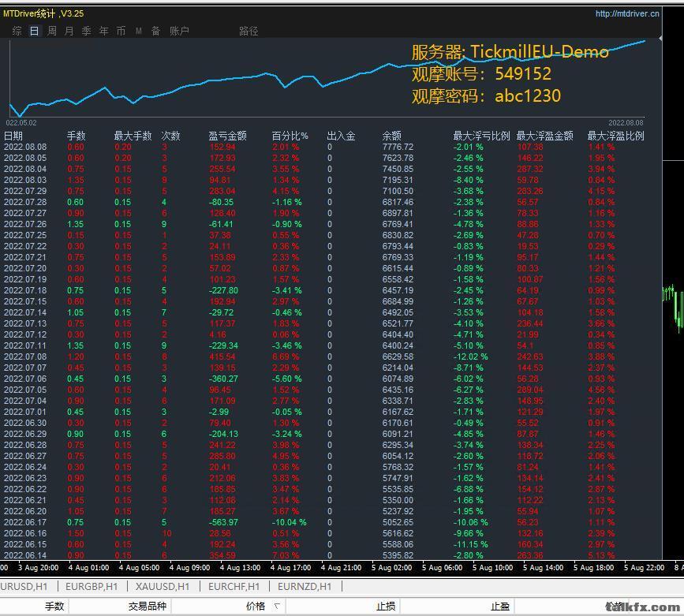
Task: Switch to the EURCHF,H1 chart tab
Action: click(x=234, y=586)
